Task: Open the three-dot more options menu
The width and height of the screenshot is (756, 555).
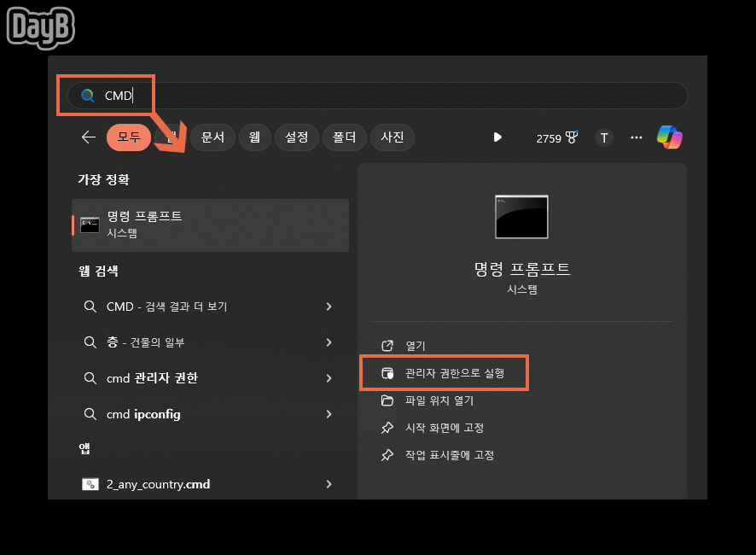Action: [637, 137]
